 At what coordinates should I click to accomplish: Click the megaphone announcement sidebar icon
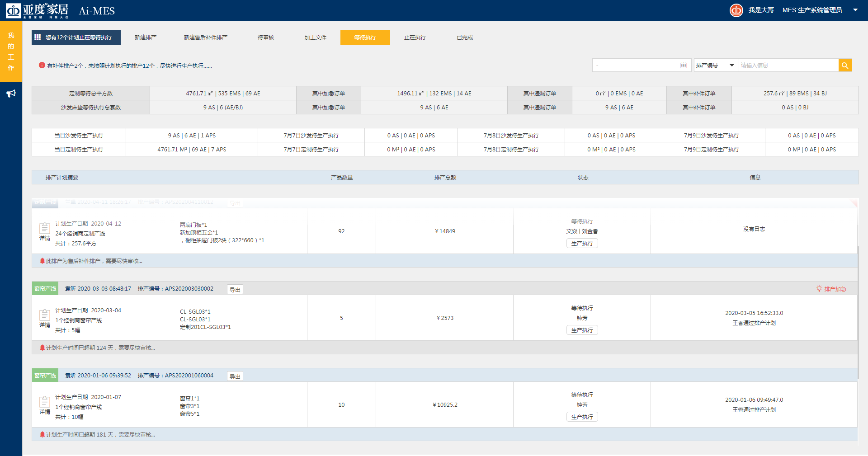[x=11, y=94]
